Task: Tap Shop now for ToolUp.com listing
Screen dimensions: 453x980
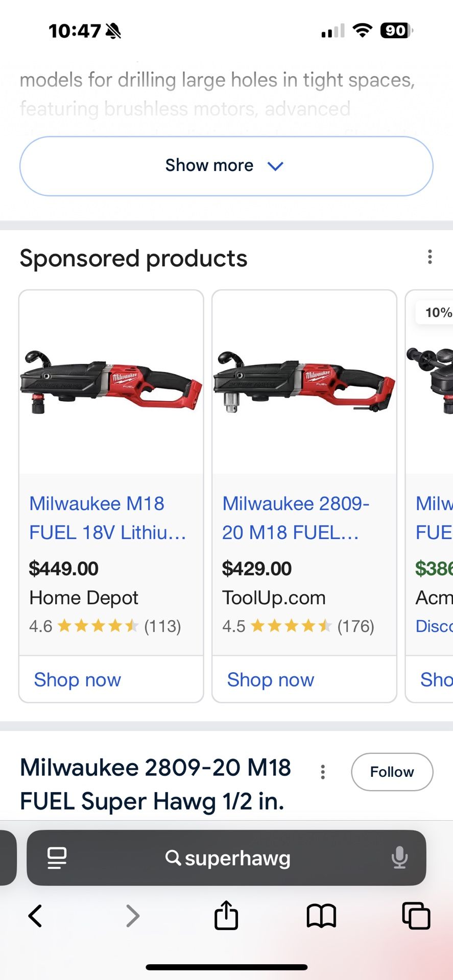Action: pos(271,680)
